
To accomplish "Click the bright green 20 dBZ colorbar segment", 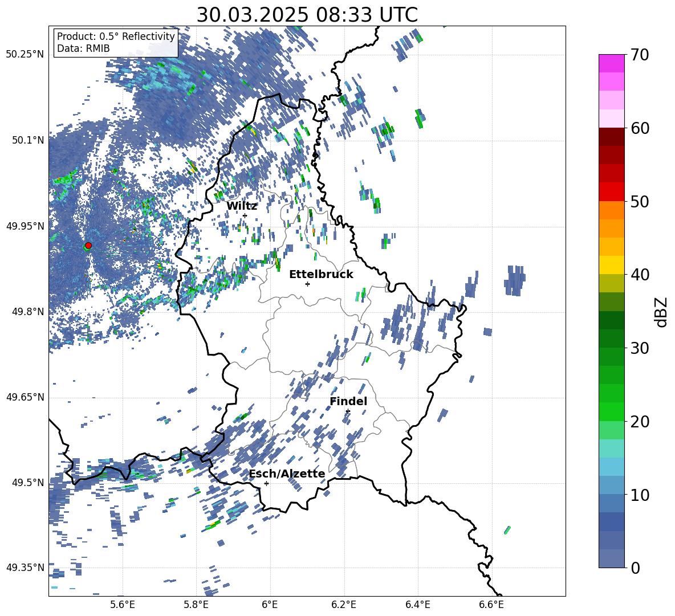I will (611, 411).
